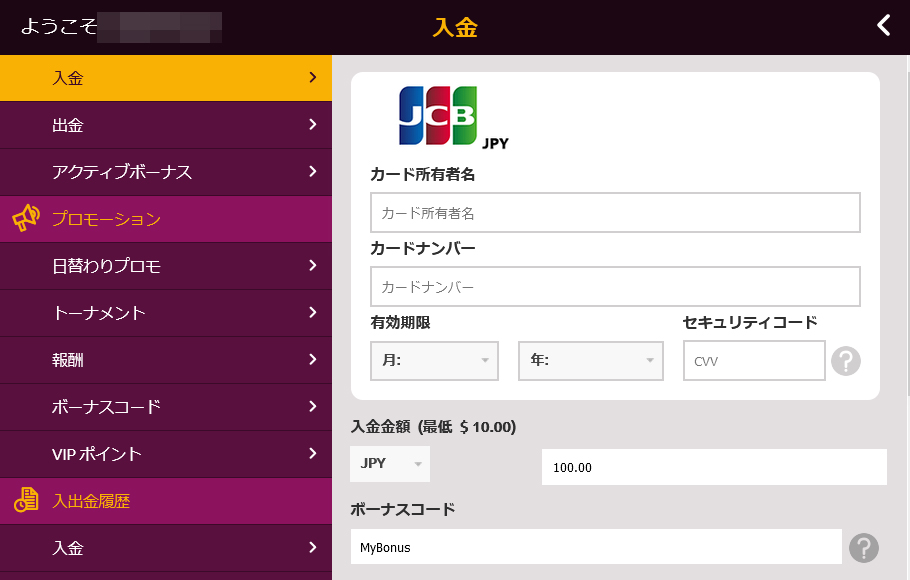
Task: Click the 入金金額 (最低 $ 10.00) label
Action: coord(434,427)
